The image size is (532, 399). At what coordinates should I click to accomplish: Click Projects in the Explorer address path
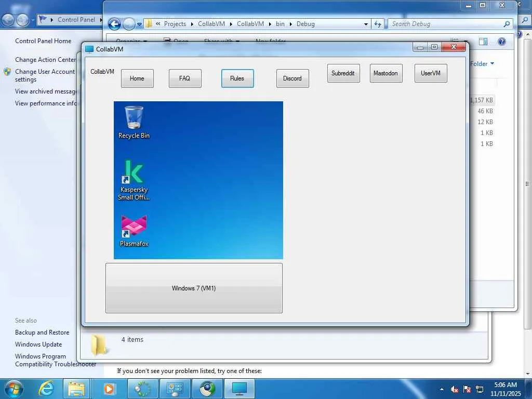coord(175,24)
